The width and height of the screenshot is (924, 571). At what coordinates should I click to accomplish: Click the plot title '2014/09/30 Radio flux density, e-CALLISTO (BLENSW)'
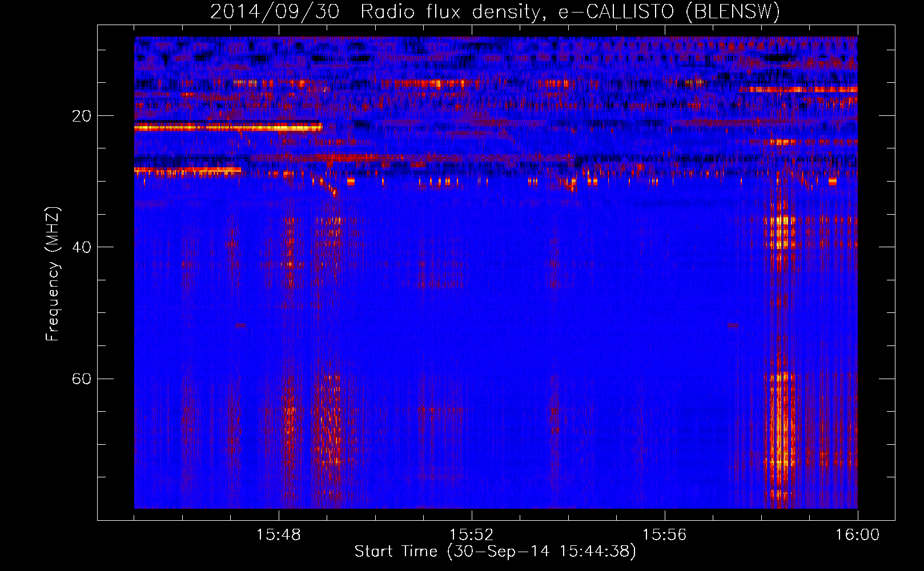[495, 12]
